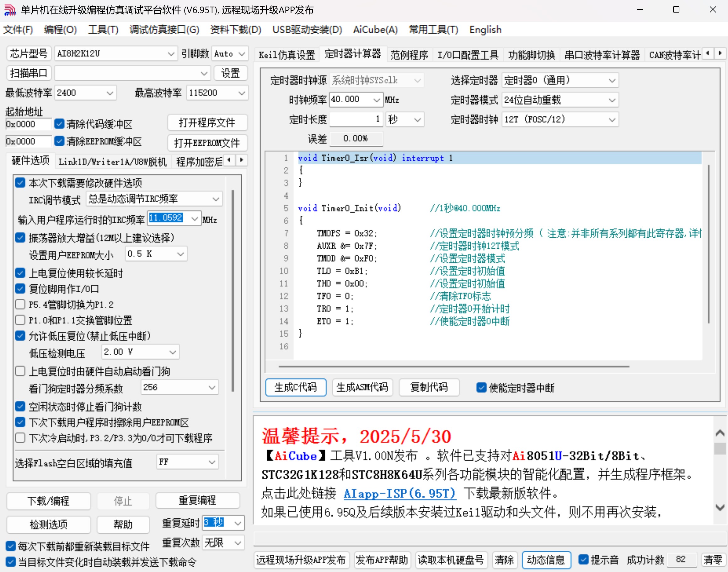This screenshot has height=572, width=728.
Task: Click the hardware options vertical scrollbar
Action: tap(233, 291)
